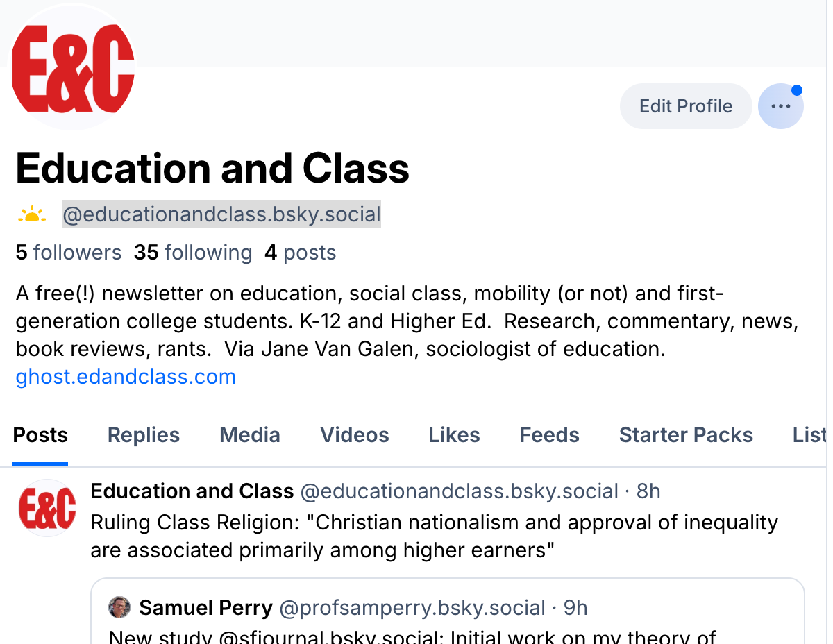
Task: View the 35 following list
Action: coord(193,253)
